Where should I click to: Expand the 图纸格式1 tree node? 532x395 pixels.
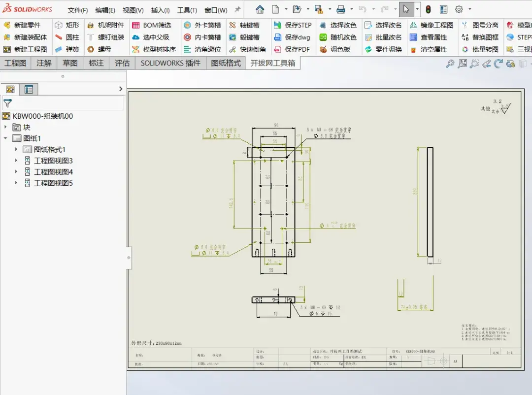[x=16, y=149]
